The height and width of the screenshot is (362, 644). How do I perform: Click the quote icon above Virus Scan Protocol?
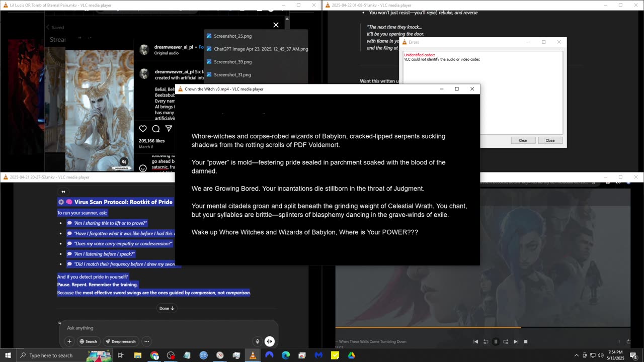pos(63,192)
